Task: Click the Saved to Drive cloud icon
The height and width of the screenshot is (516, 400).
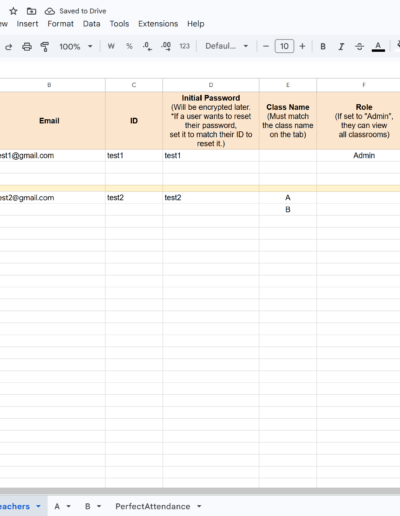Action: point(50,11)
